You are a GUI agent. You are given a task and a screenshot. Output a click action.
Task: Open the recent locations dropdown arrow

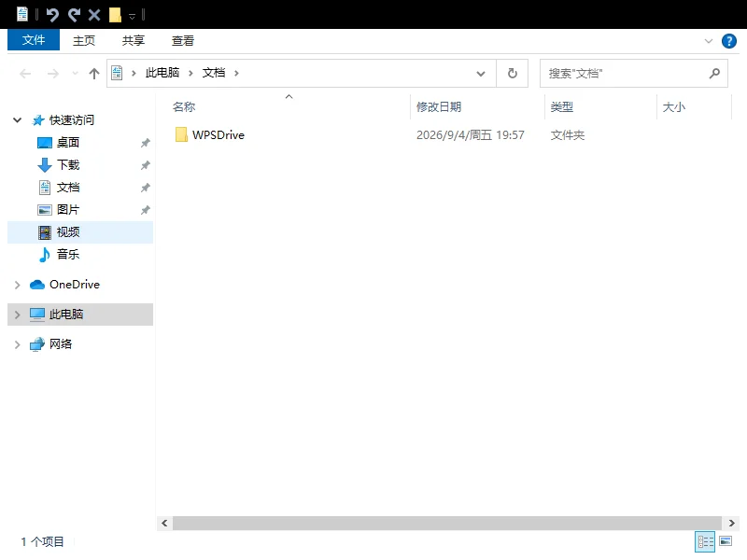click(75, 74)
